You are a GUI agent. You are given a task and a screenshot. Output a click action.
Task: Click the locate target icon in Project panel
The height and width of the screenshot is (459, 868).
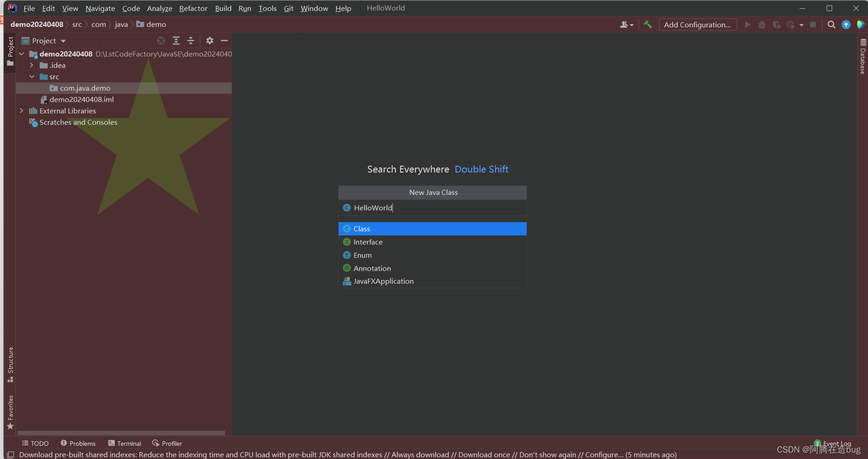coord(161,41)
